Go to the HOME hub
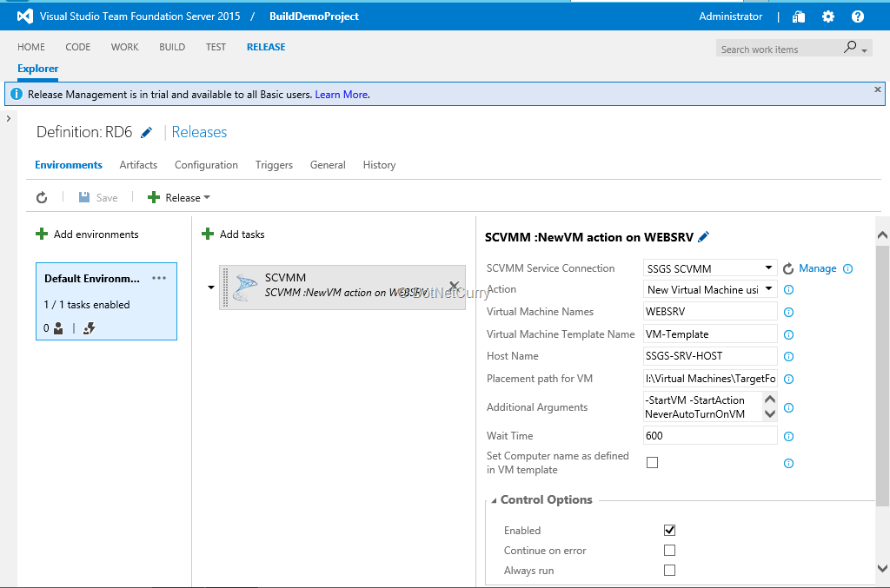 tap(31, 47)
